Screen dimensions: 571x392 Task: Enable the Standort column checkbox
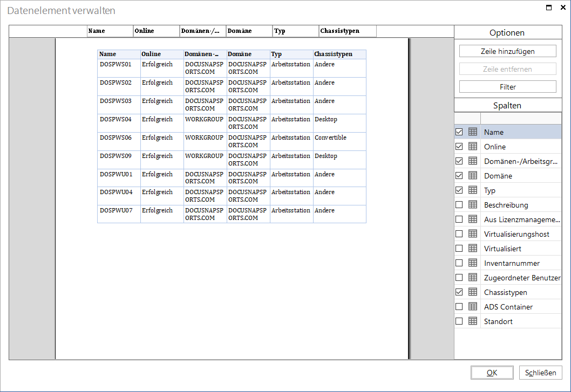459,321
